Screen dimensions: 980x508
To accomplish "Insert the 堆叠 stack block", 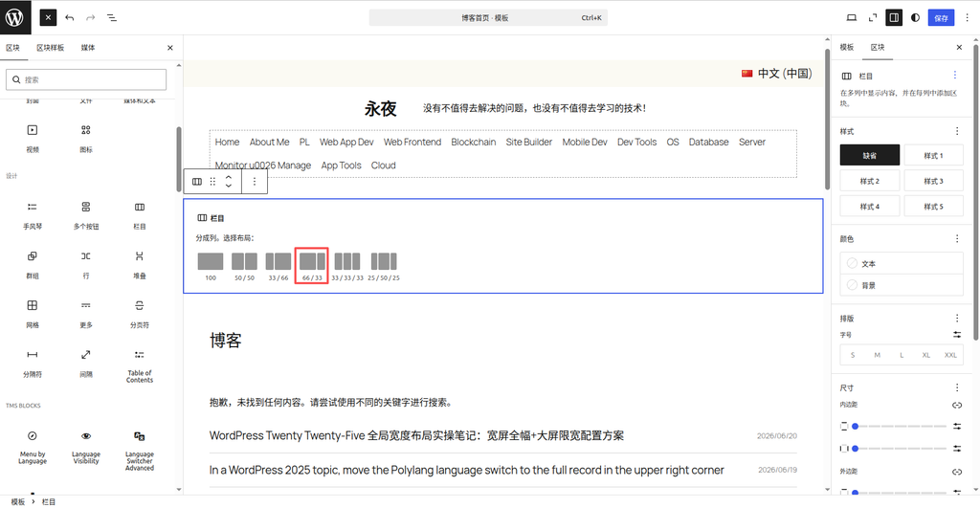I will [x=140, y=264].
